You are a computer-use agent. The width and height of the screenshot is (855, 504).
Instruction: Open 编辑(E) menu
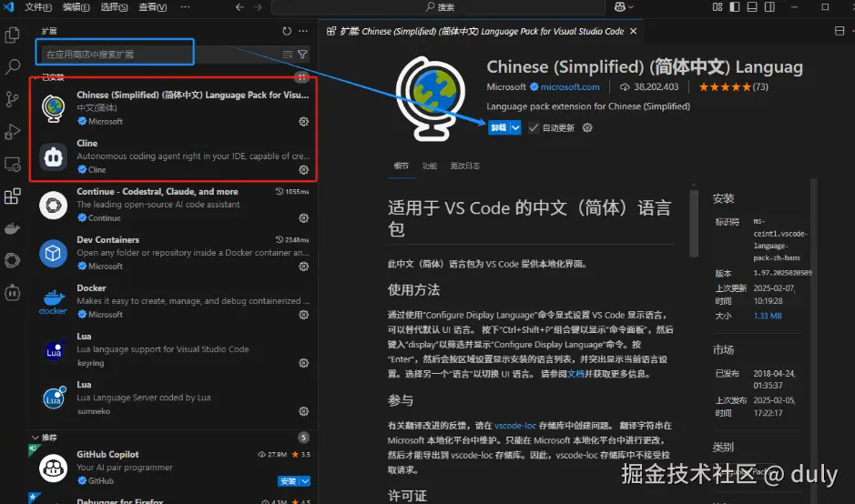(x=76, y=7)
